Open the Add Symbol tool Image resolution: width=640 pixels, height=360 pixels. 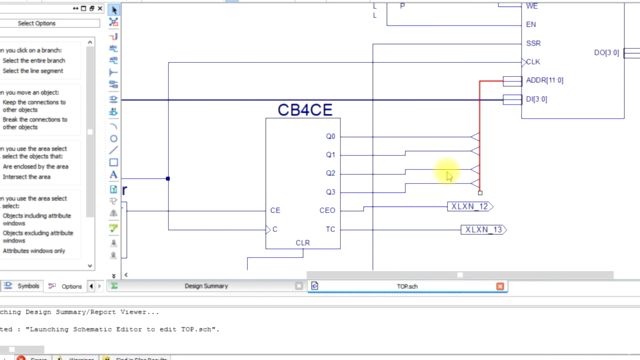[114, 99]
